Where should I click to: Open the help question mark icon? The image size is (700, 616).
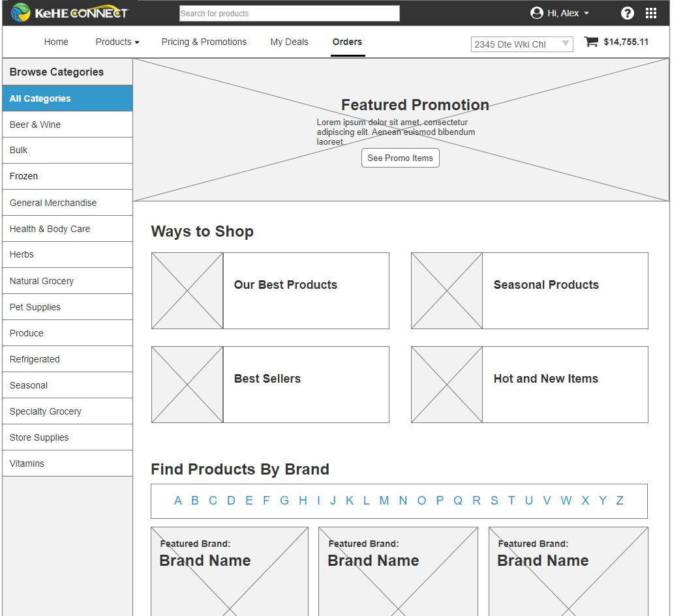click(x=627, y=14)
